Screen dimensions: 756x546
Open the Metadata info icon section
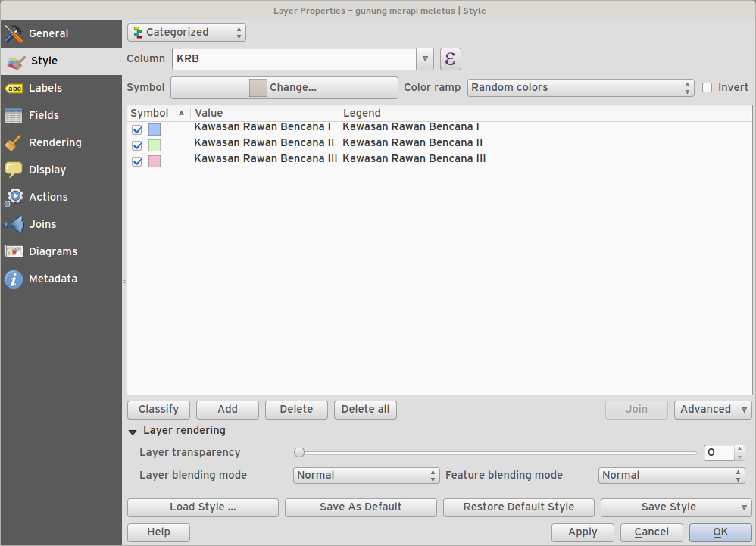(14, 279)
